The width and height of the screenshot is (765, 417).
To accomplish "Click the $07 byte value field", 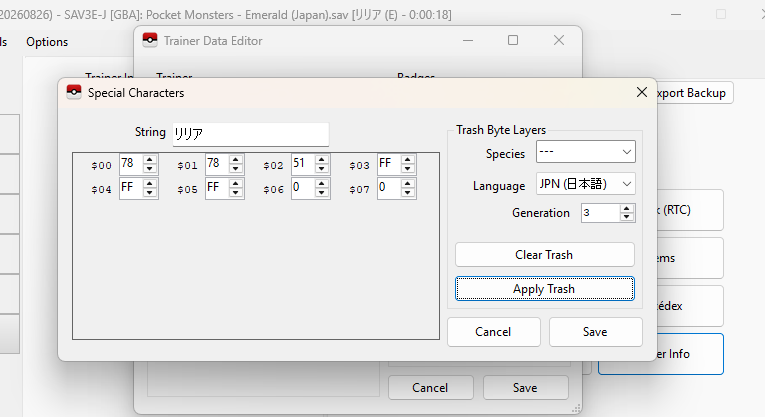I will [x=389, y=188].
